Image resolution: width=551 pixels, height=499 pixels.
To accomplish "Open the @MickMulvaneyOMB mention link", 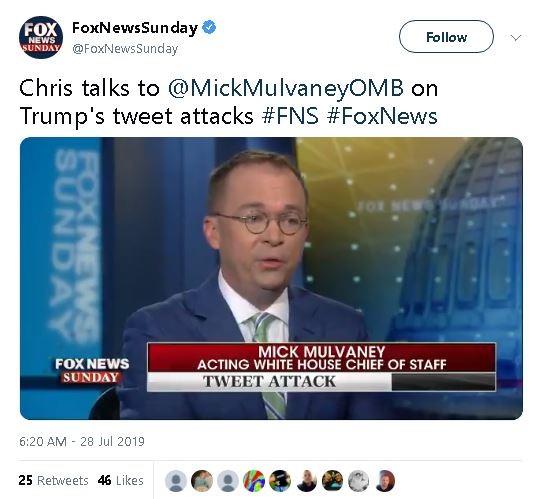I will [x=285, y=88].
